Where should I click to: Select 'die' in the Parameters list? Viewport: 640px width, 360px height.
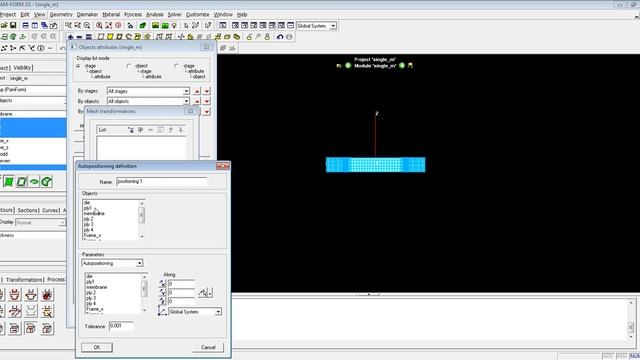point(89,276)
